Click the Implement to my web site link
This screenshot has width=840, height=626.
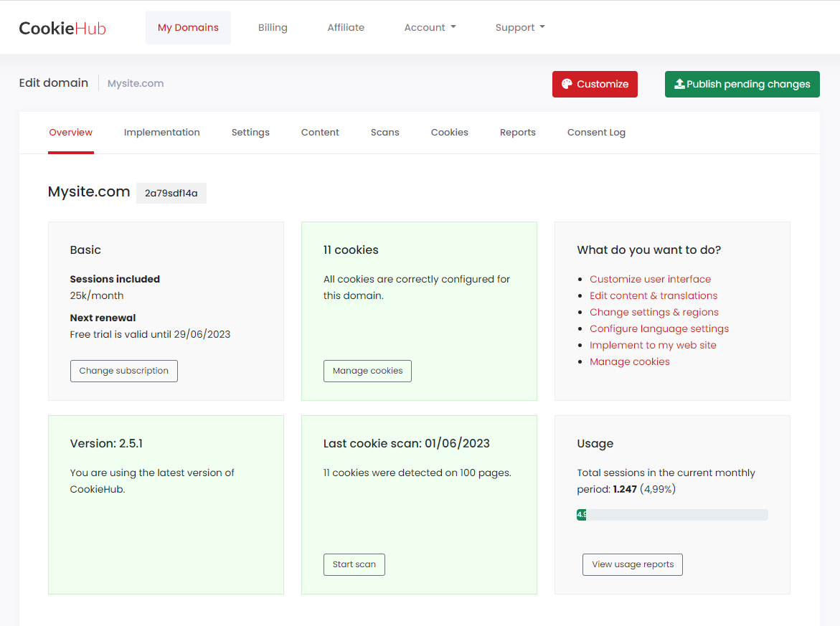point(653,346)
